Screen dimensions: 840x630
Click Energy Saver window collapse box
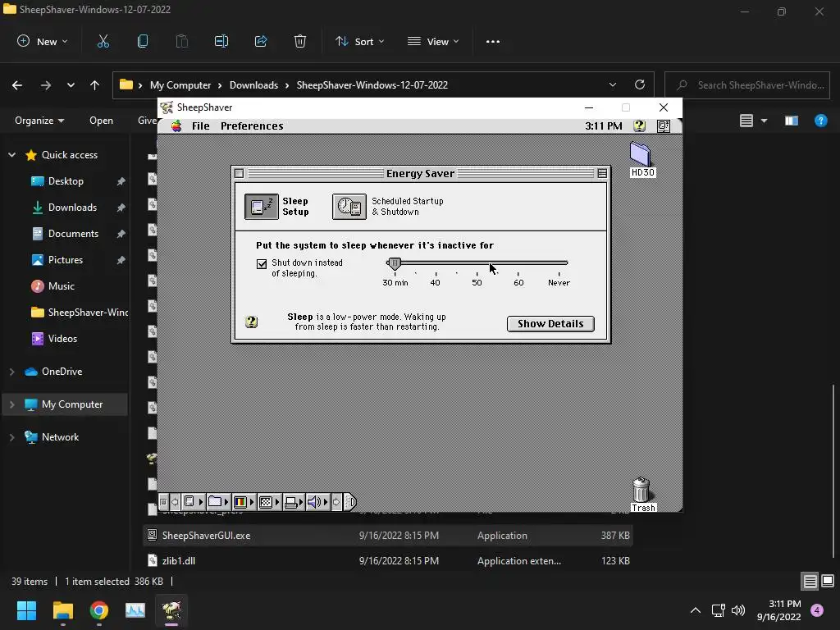point(602,174)
